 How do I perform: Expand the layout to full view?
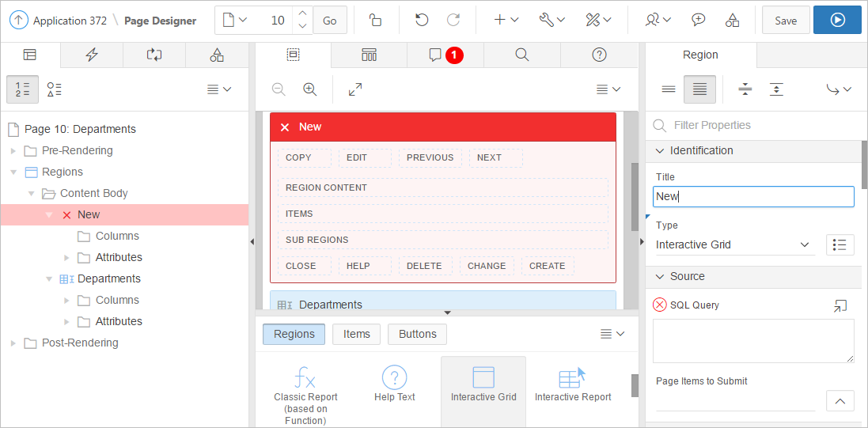[x=355, y=89]
